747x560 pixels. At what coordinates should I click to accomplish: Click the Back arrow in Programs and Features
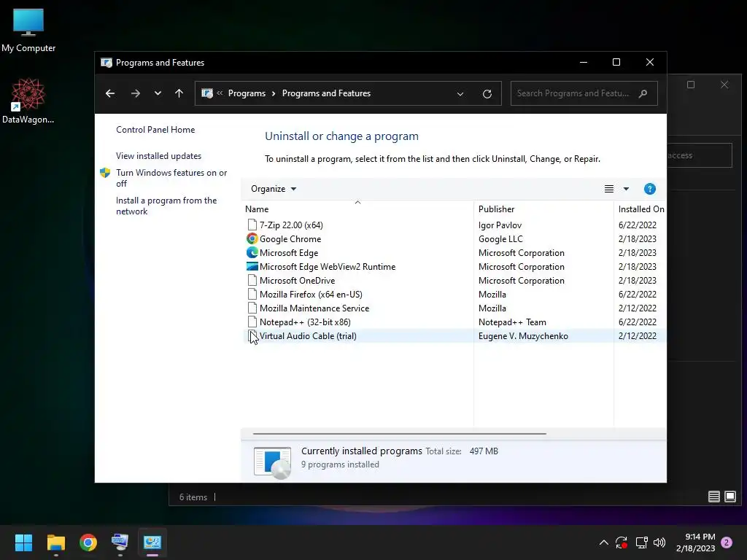pyautogui.click(x=110, y=93)
